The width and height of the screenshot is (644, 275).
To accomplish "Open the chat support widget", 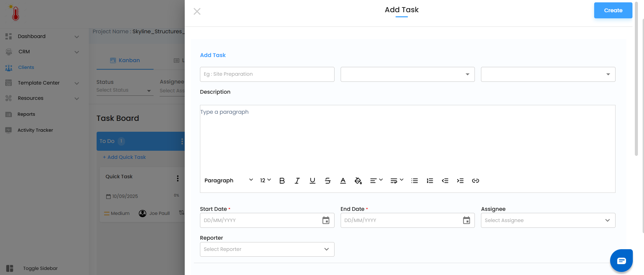I will 621,261.
